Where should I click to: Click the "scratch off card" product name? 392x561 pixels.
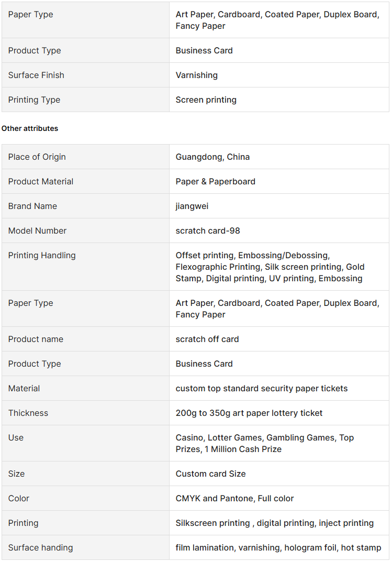[207, 339]
